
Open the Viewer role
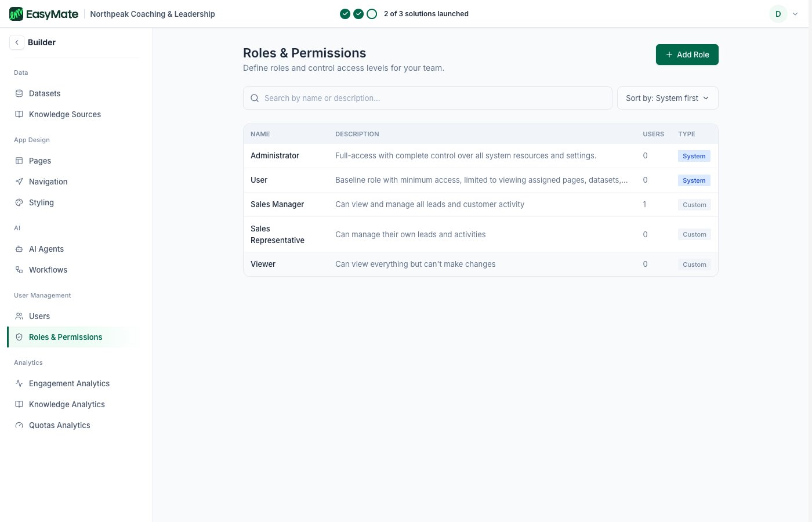coord(481,264)
